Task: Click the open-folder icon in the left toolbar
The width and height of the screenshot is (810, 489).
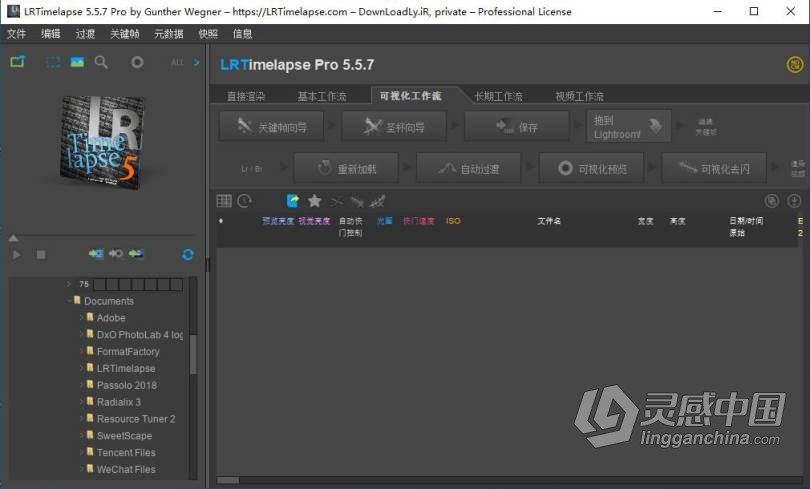Action: click(18, 62)
